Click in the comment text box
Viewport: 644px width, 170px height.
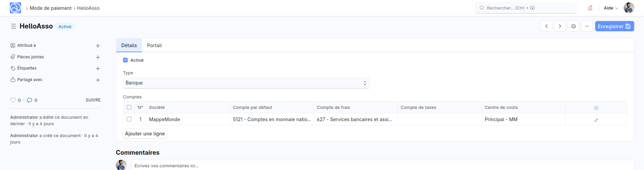(382, 165)
